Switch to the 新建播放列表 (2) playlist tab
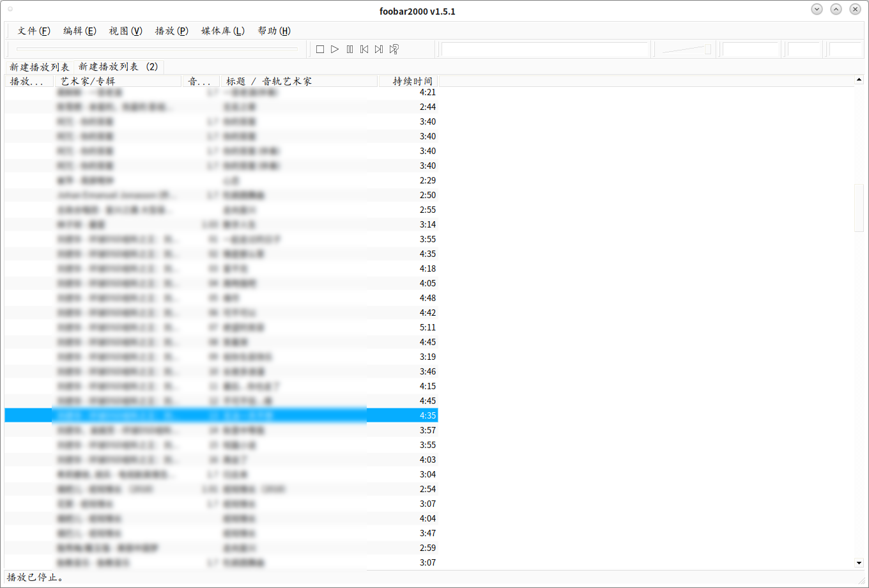 (119, 66)
